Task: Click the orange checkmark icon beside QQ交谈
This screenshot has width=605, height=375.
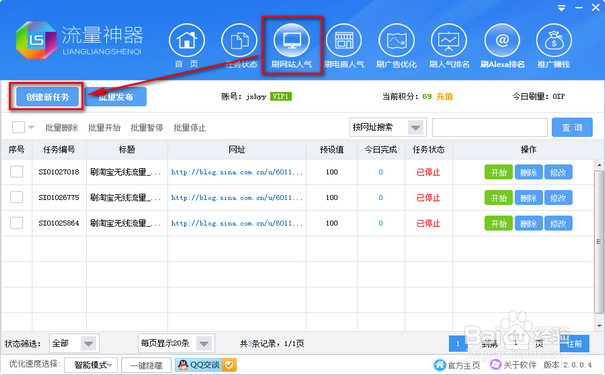Action: [x=229, y=365]
